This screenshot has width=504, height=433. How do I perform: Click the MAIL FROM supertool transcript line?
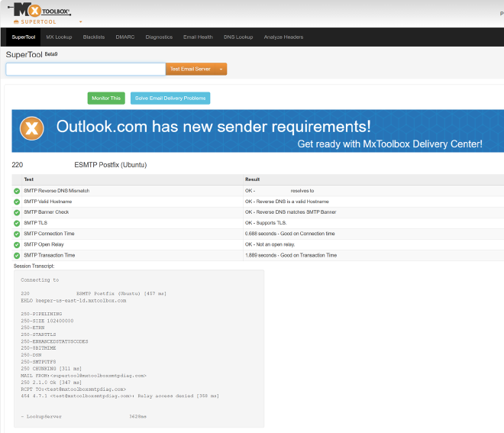[x=83, y=376]
